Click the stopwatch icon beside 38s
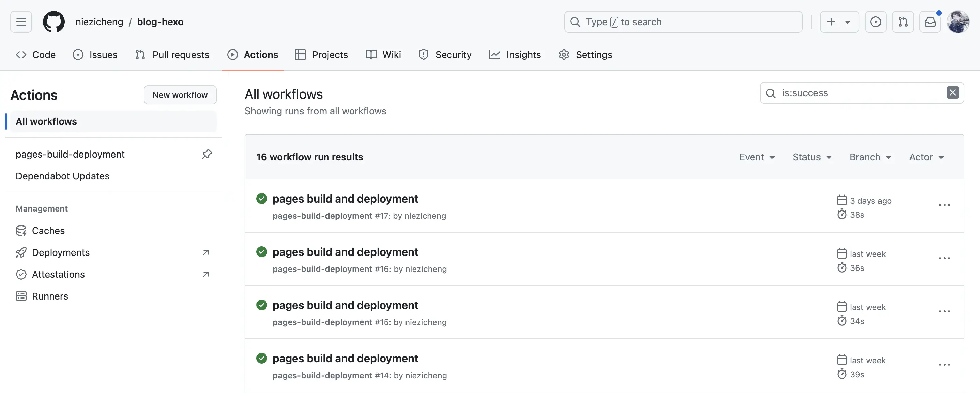This screenshot has width=980, height=393. [x=842, y=214]
